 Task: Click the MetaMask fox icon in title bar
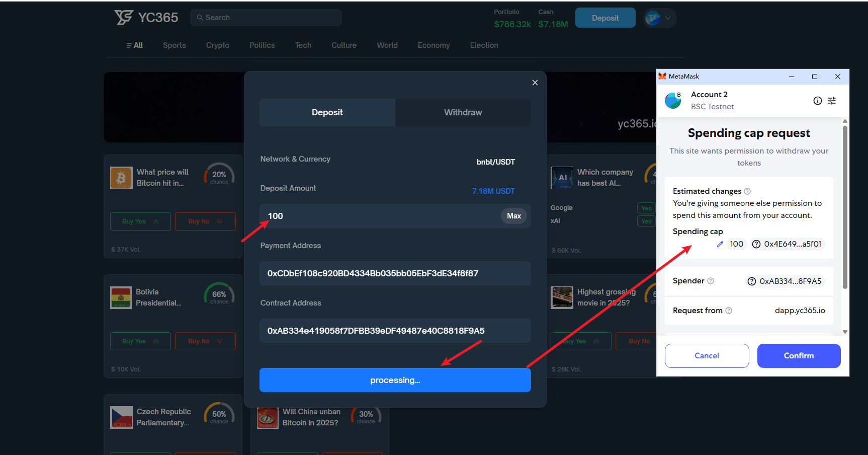[662, 76]
